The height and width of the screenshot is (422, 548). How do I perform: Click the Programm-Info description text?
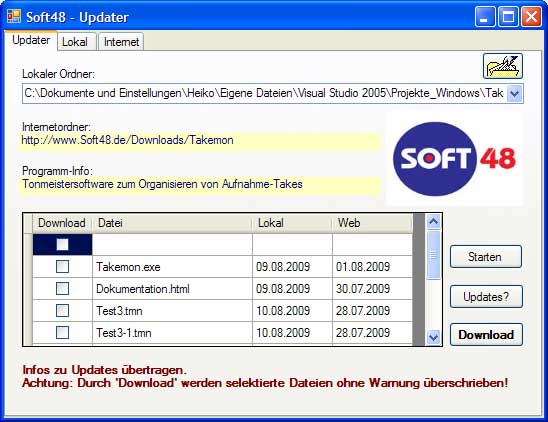point(162,184)
